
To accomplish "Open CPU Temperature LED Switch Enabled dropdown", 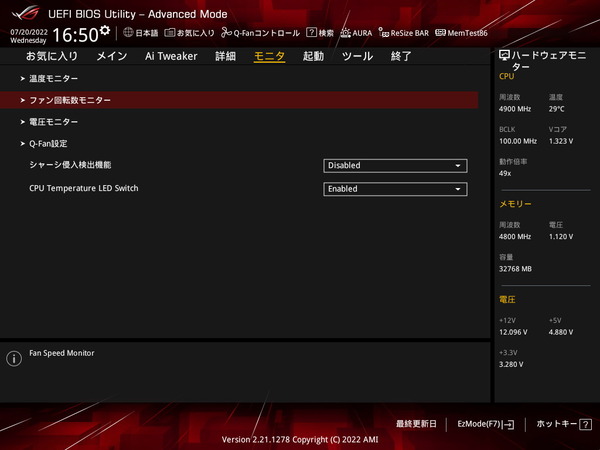I will [x=395, y=189].
